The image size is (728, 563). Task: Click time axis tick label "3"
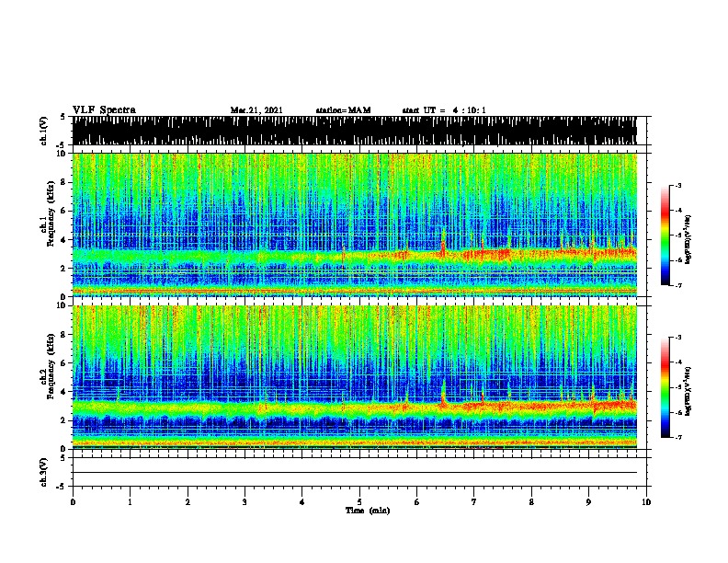pyautogui.click(x=245, y=502)
